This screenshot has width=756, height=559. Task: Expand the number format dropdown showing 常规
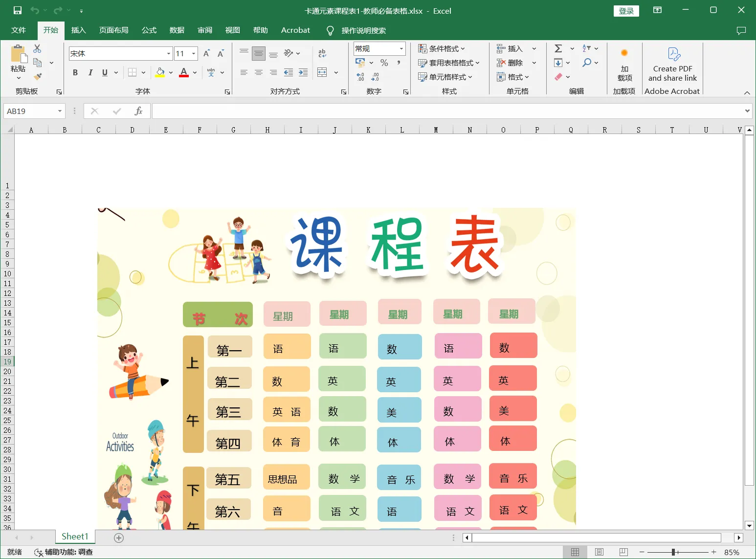point(401,48)
